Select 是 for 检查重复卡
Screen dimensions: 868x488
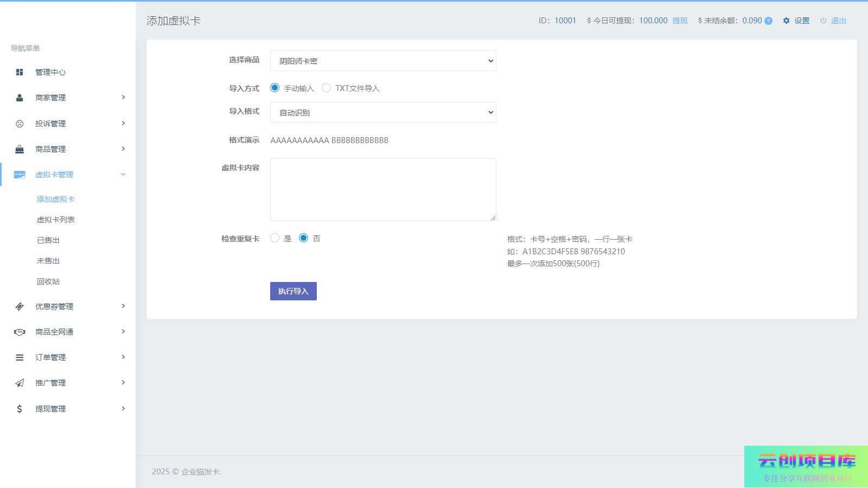click(x=275, y=238)
